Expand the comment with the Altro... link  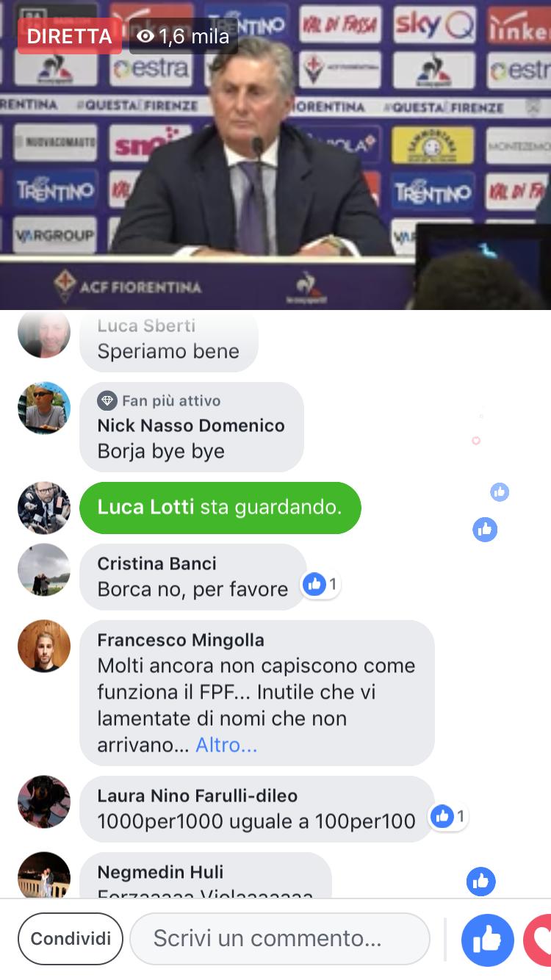coord(226,745)
